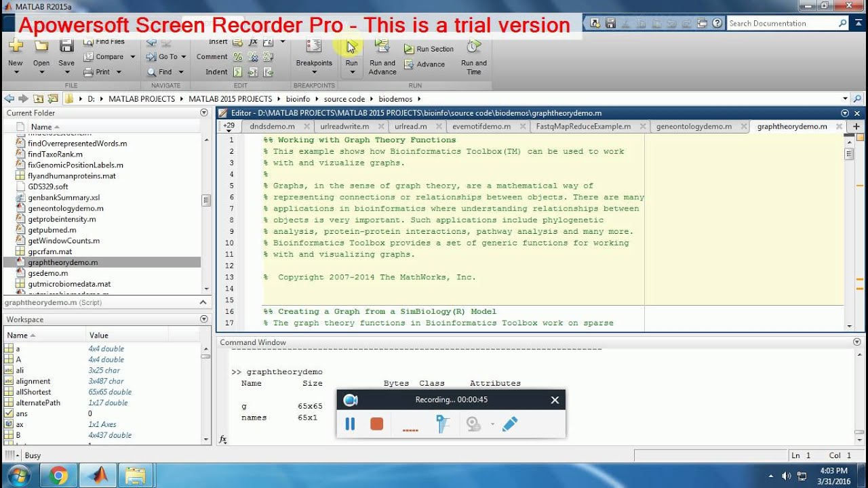Click 'MATLAB 2015 PROJECTS' in the folder path
Screen dimensions: 868x488
(x=230, y=99)
